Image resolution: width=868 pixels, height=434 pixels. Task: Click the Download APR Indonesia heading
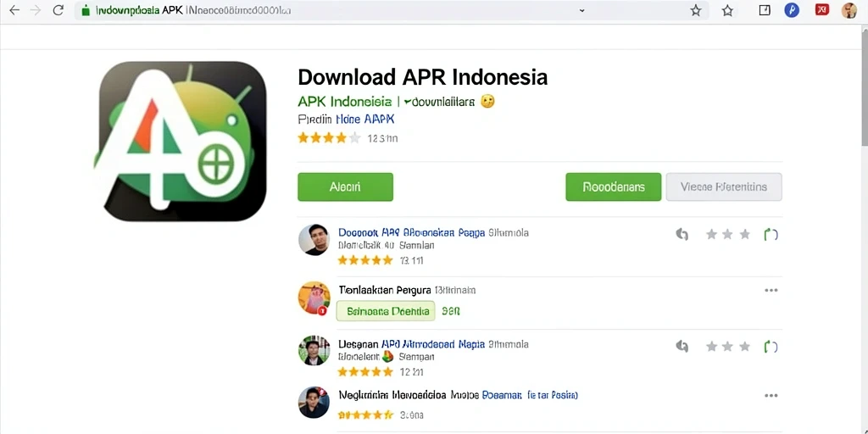point(423,77)
